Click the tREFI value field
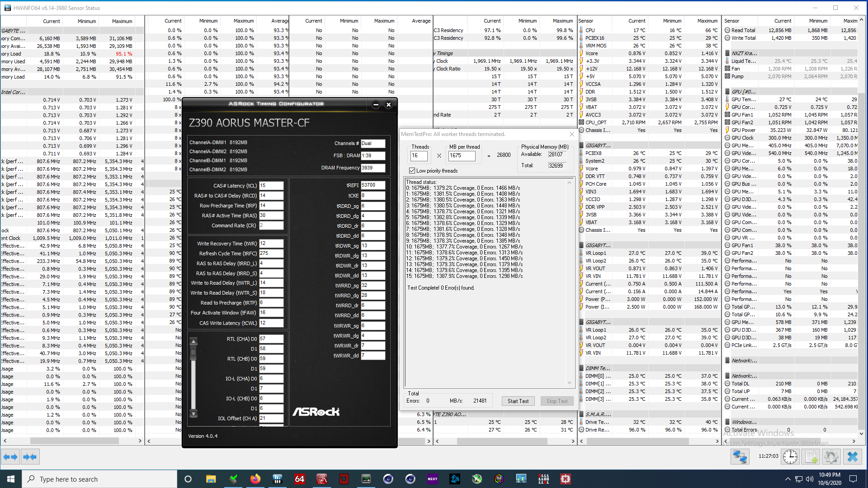The height and width of the screenshot is (488, 868). (373, 185)
